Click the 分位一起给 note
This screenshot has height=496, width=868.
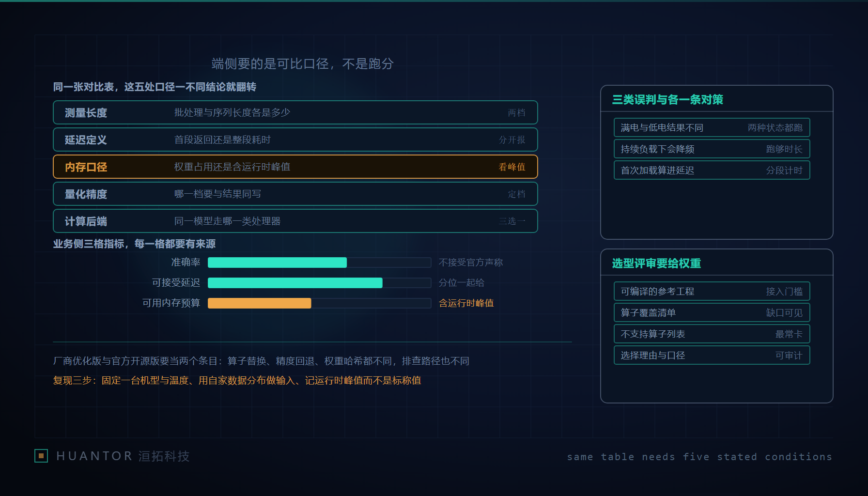point(462,283)
